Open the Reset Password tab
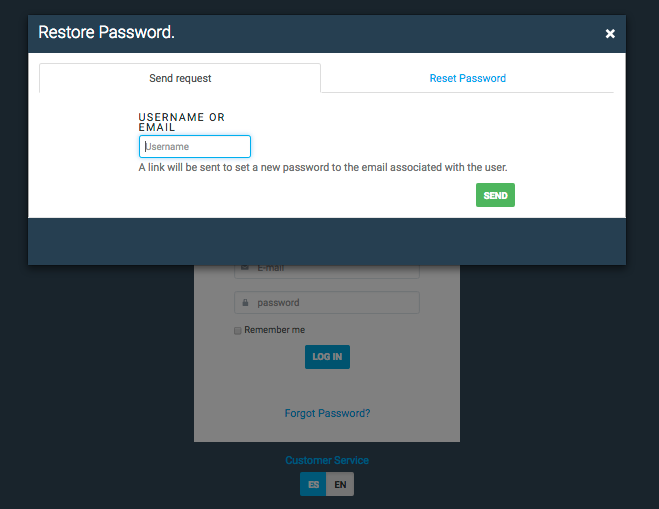659x509 pixels. pyautogui.click(x=467, y=78)
